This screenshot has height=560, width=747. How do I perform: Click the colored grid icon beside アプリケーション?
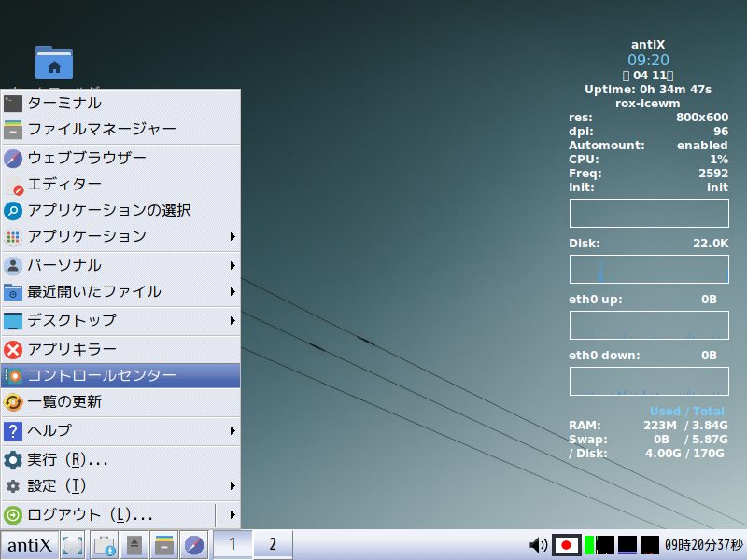(x=13, y=237)
